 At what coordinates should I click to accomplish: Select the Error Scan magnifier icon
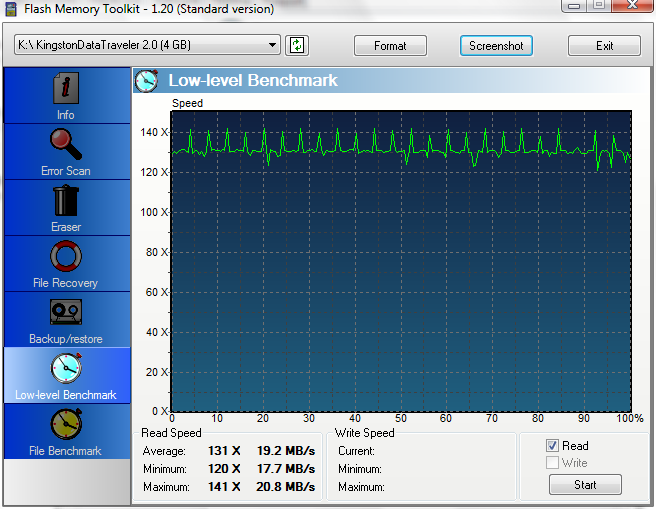(x=66, y=146)
